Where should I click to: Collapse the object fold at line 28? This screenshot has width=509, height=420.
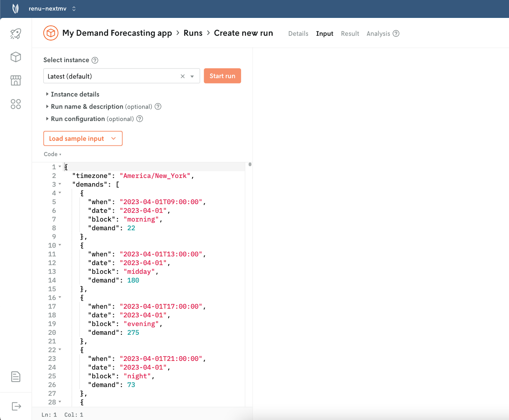click(60, 402)
